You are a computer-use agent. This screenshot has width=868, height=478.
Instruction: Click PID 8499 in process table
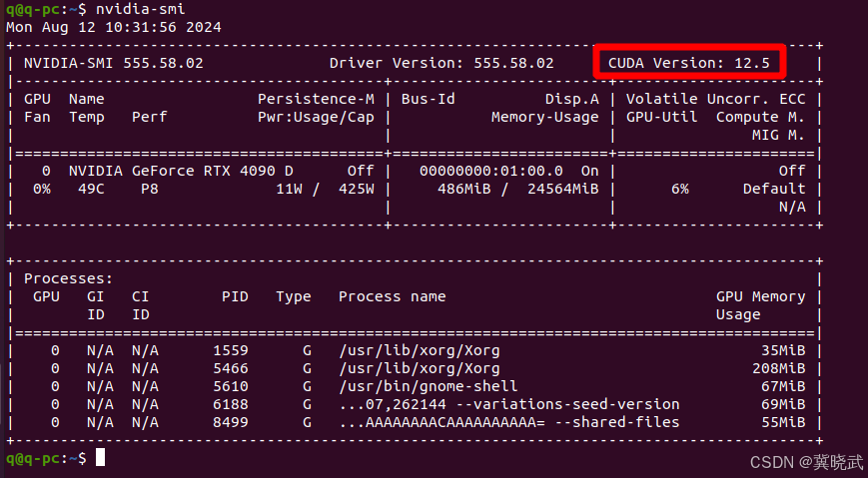pos(231,423)
